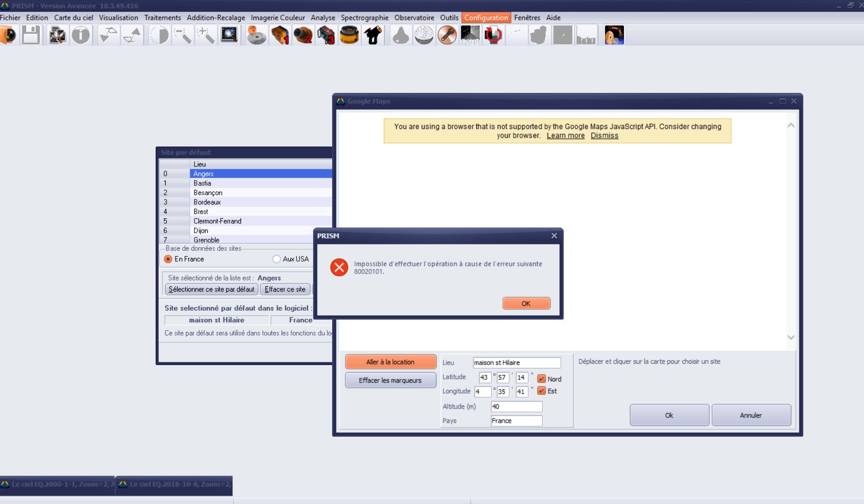Click the floppy disk save icon

click(31, 36)
